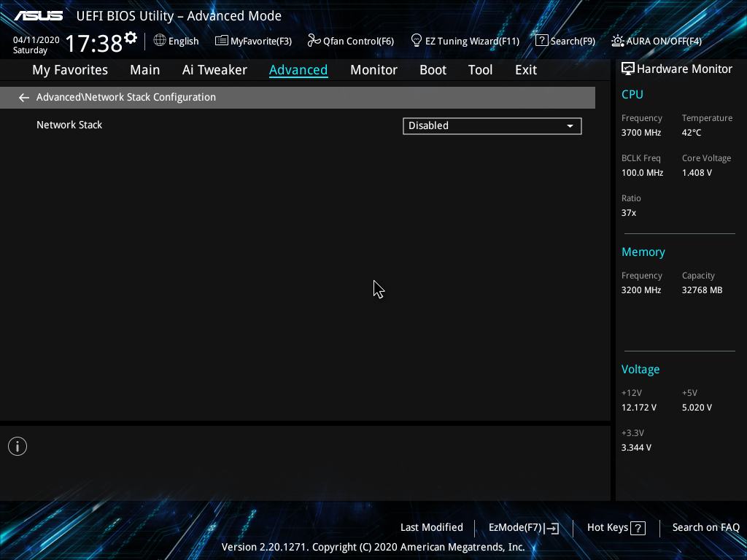Select the Advanced tab
This screenshot has height=560, width=747.
tap(298, 70)
